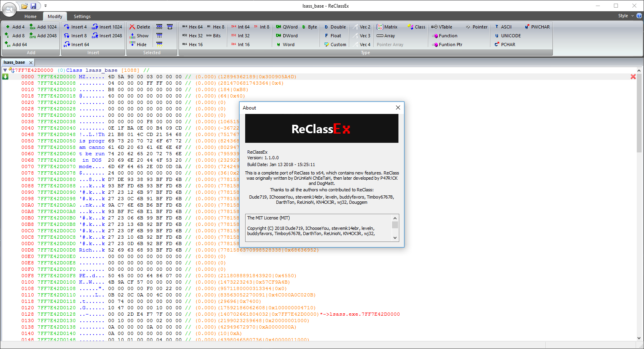Set type to Double

335,27
